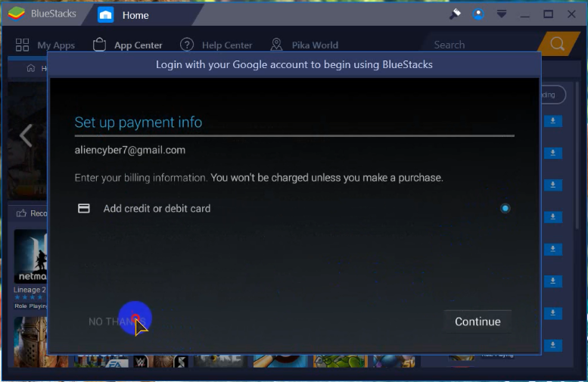
Task: Open the WWE game thumbnail at bottom
Action: (141, 362)
